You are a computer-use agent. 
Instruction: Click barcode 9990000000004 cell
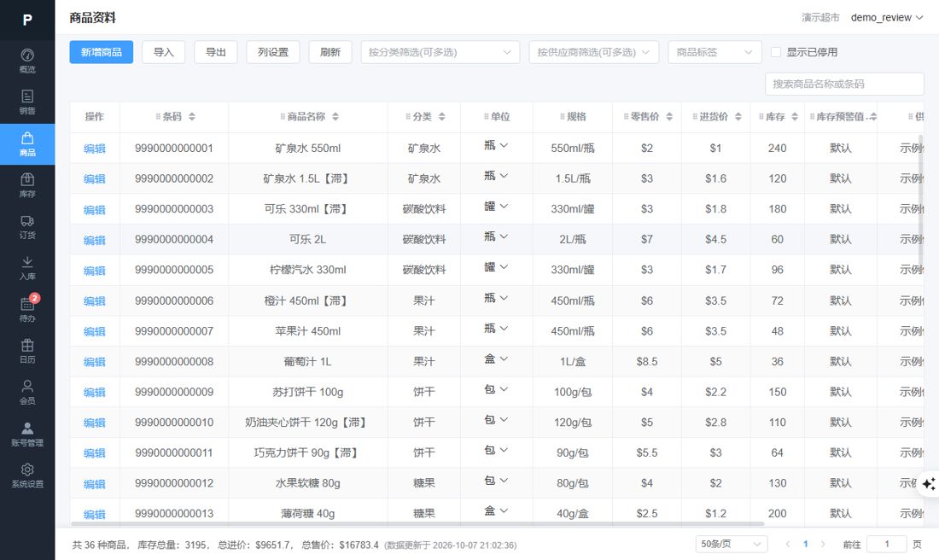click(x=173, y=240)
